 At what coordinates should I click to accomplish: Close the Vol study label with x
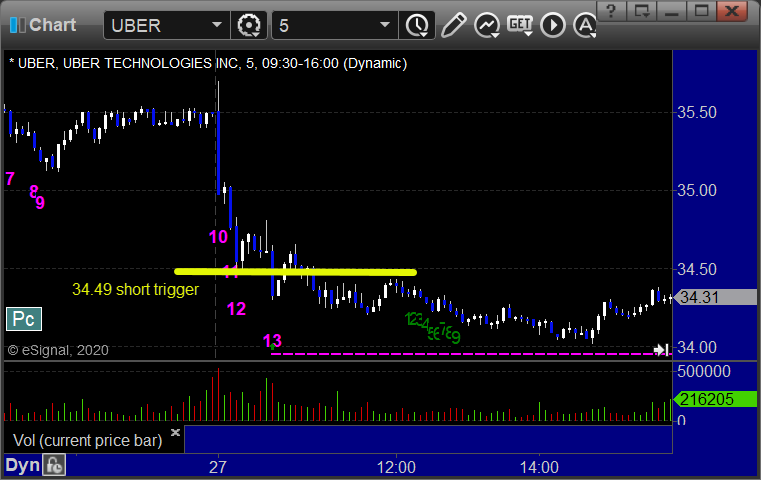pos(175,432)
